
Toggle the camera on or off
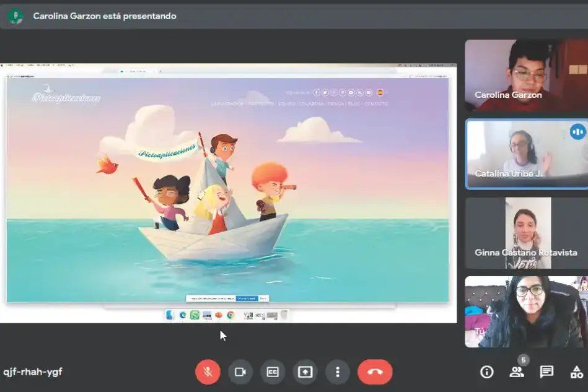240,372
